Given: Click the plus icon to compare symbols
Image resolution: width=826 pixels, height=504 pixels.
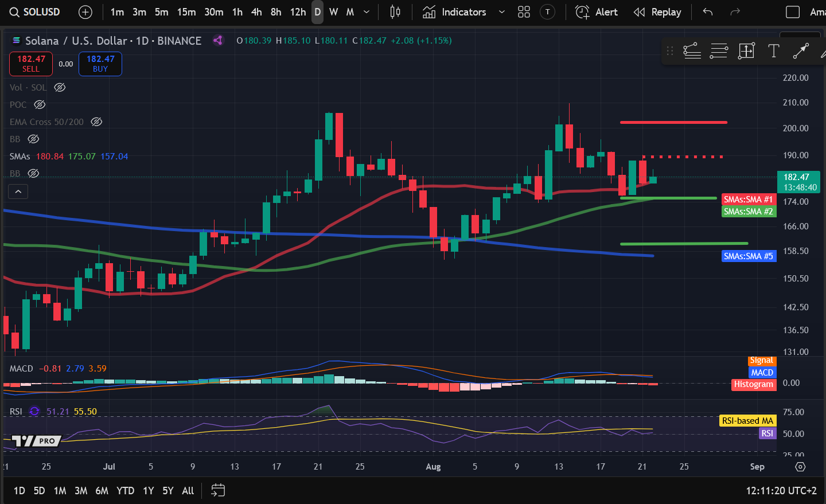Looking at the screenshot, I should pyautogui.click(x=85, y=12).
